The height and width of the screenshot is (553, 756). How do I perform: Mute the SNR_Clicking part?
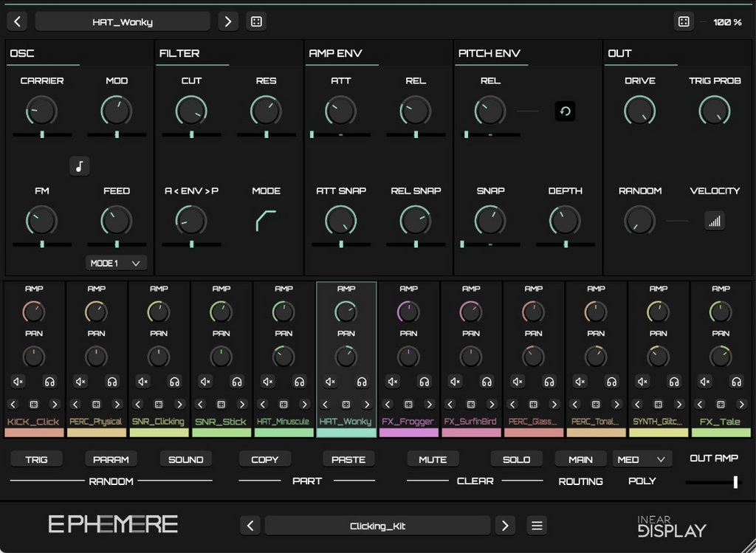click(x=143, y=382)
